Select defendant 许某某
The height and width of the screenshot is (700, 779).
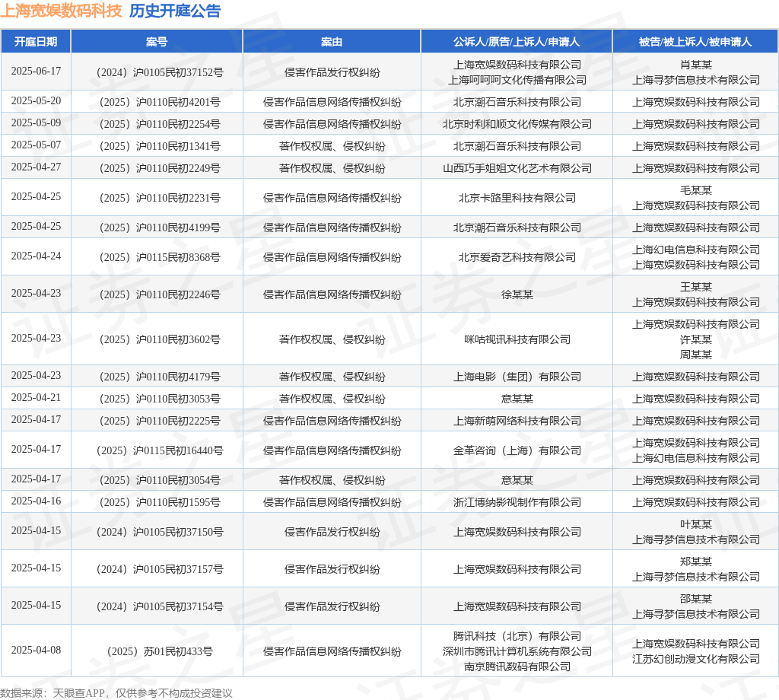(x=696, y=339)
